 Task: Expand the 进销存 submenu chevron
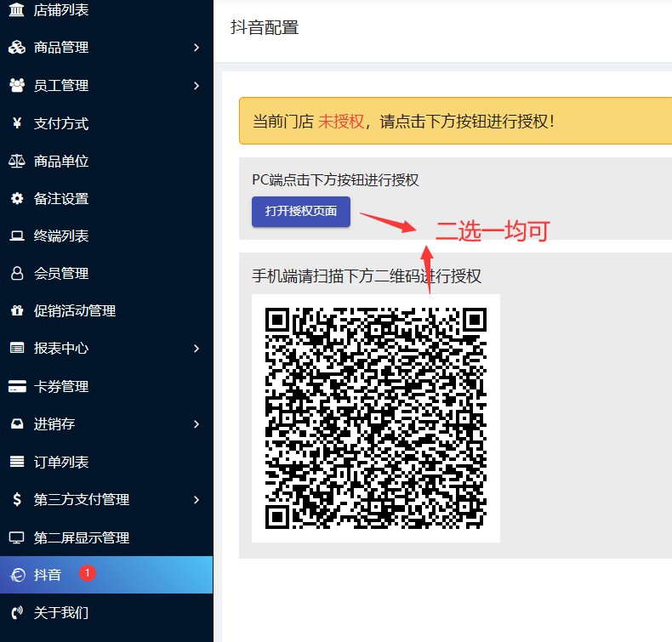(196, 423)
